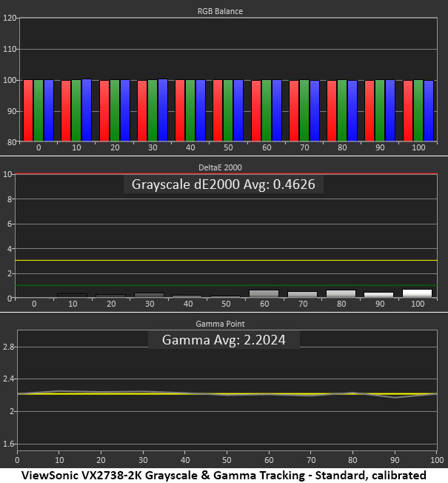The image size is (448, 483).
Task: Select the red bar at 20 in RGB Balance
Action: (104, 111)
